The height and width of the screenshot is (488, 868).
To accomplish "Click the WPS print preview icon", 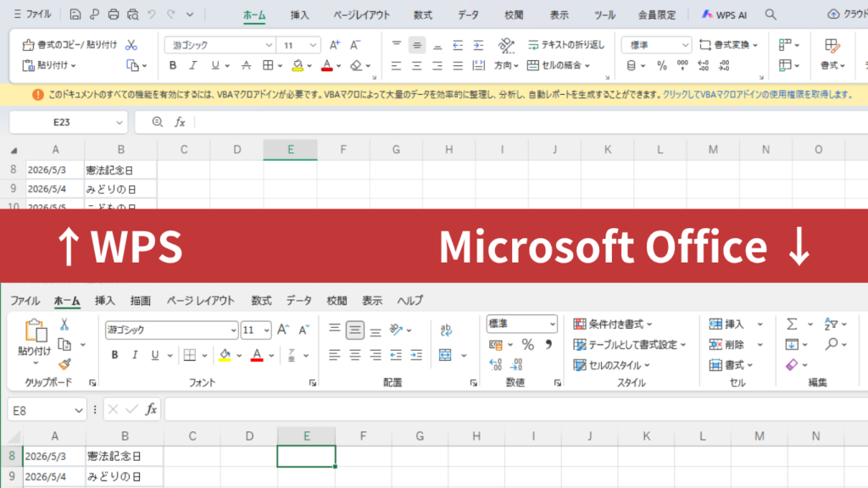I will coord(133,14).
